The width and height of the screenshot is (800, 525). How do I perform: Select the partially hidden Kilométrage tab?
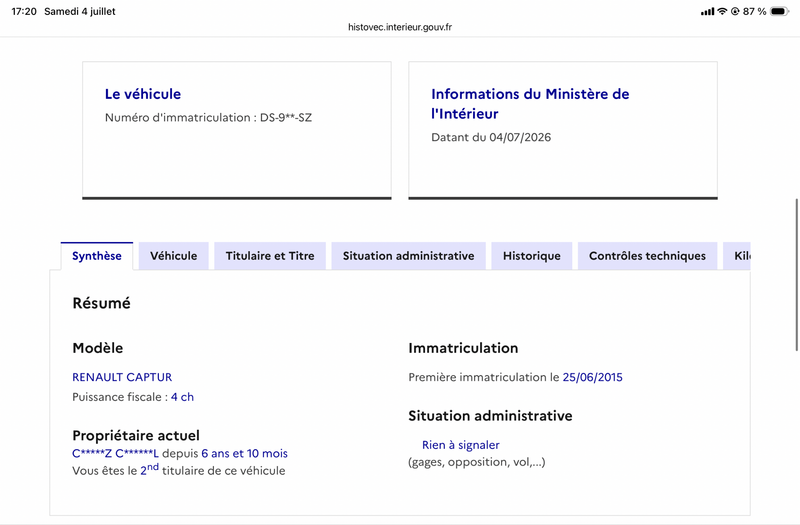point(737,256)
